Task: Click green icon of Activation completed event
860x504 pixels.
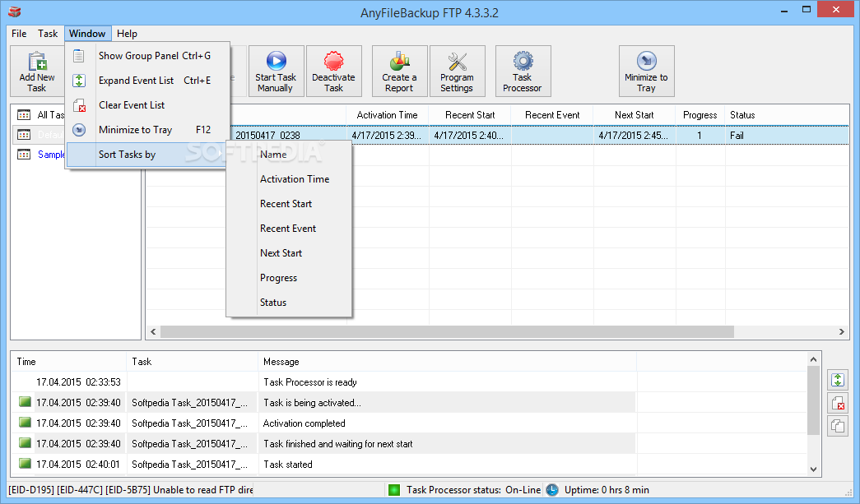Action: pyautogui.click(x=25, y=423)
